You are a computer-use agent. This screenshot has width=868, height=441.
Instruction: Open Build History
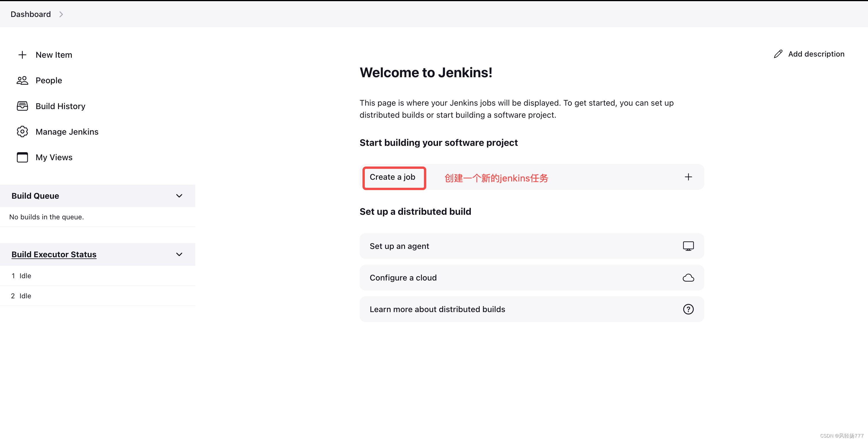coord(60,106)
